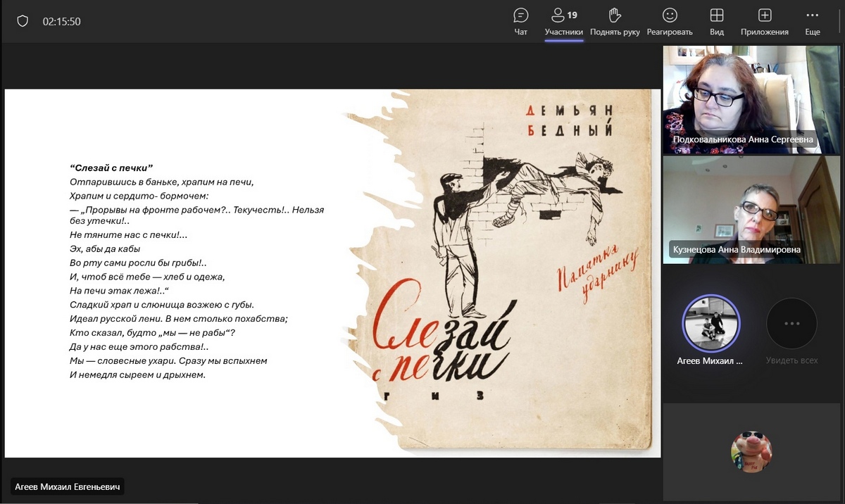Click the poem line 'Эх, абы да кабы'
Screen dimensions: 845x504
[x=105, y=248]
